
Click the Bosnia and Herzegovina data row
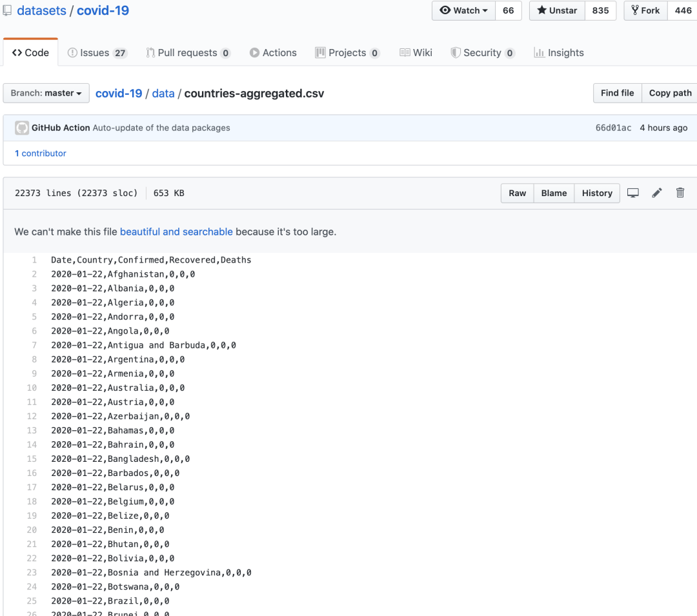[151, 573]
